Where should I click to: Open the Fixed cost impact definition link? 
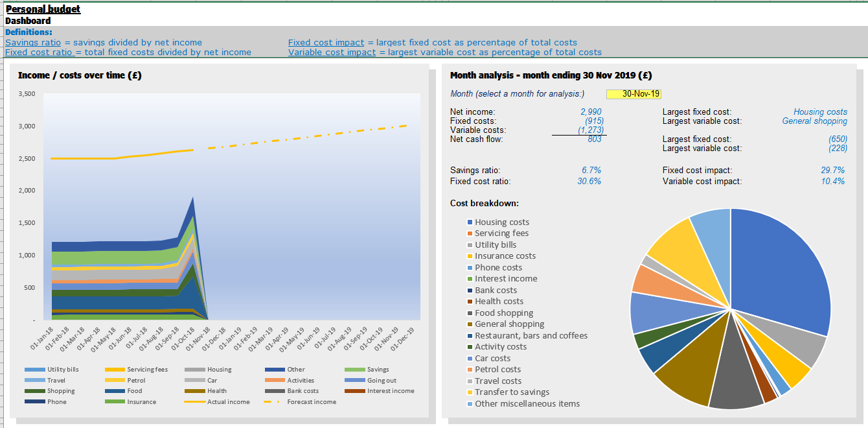tap(325, 42)
